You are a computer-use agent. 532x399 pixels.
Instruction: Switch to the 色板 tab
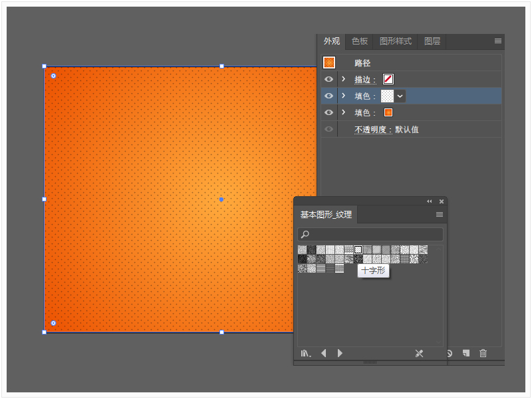360,41
